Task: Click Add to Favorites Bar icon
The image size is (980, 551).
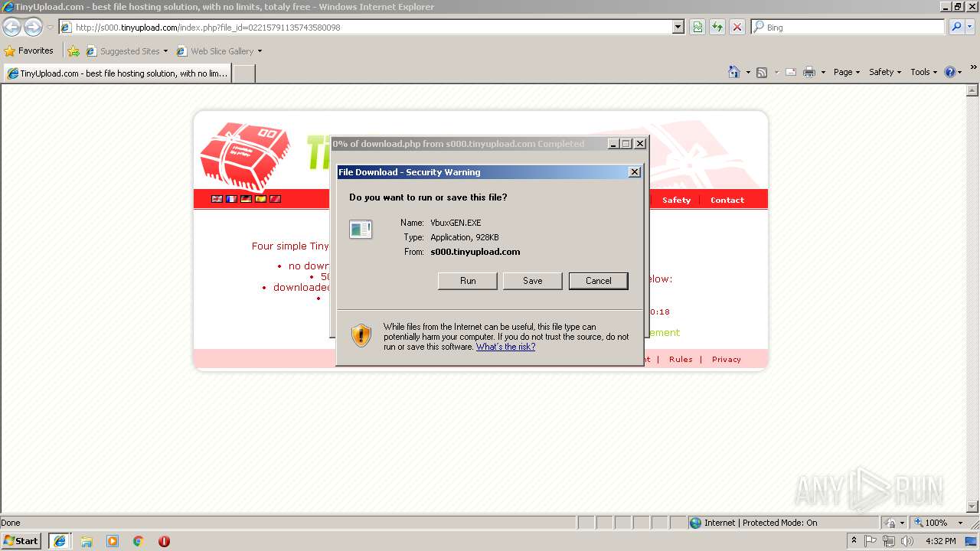Action: click(x=73, y=51)
